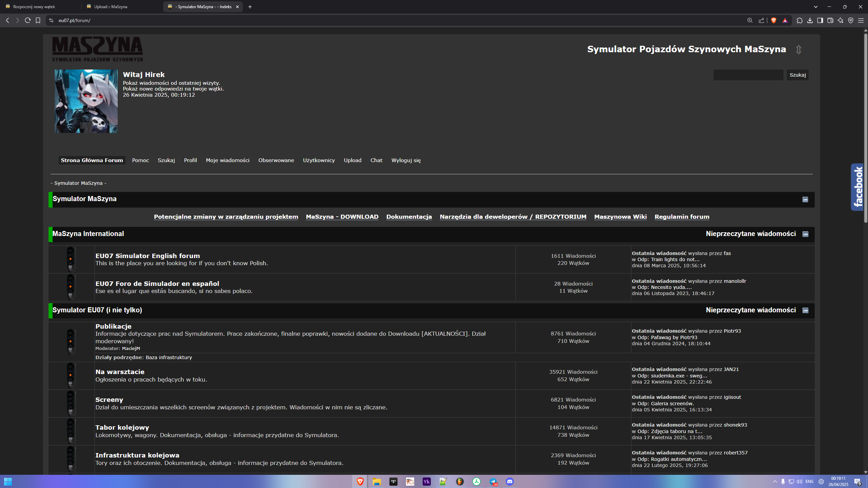The height and width of the screenshot is (488, 868).
Task: Open Szukaj in the navigation menu
Action: click(x=166, y=160)
